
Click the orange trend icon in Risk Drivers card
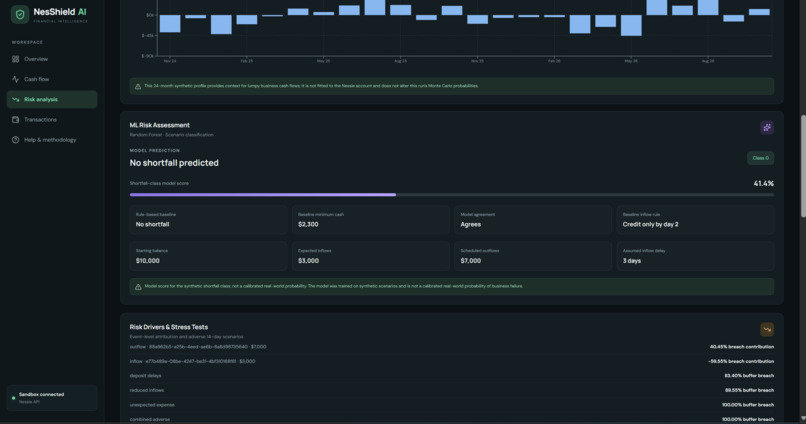(766, 329)
